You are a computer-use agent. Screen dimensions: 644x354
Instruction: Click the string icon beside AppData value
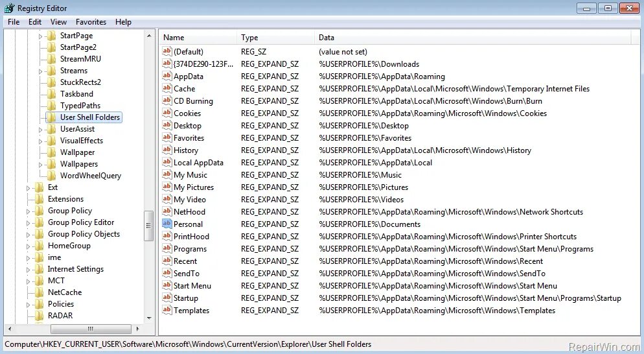(167, 76)
